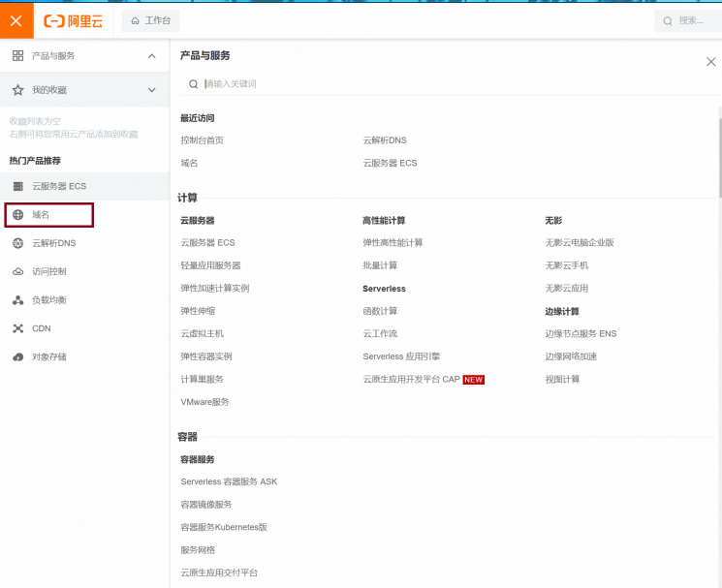
Task: Open 视图计算 link
Action: click(x=563, y=379)
